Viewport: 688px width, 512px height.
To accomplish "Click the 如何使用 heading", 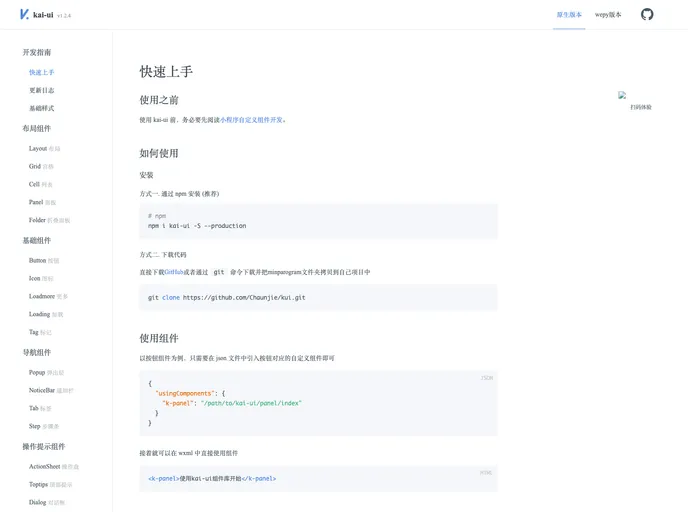I will point(159,153).
